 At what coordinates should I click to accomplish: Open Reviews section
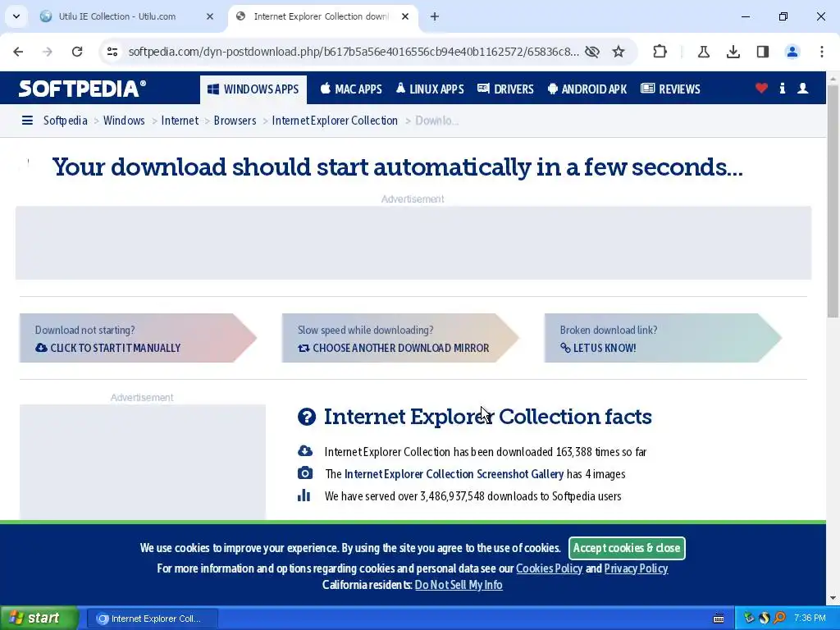[671, 89]
